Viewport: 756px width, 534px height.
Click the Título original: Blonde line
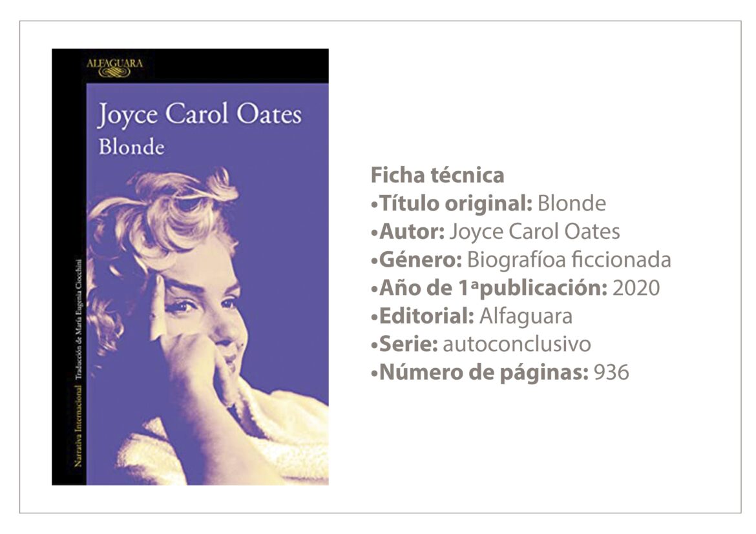(488, 203)
